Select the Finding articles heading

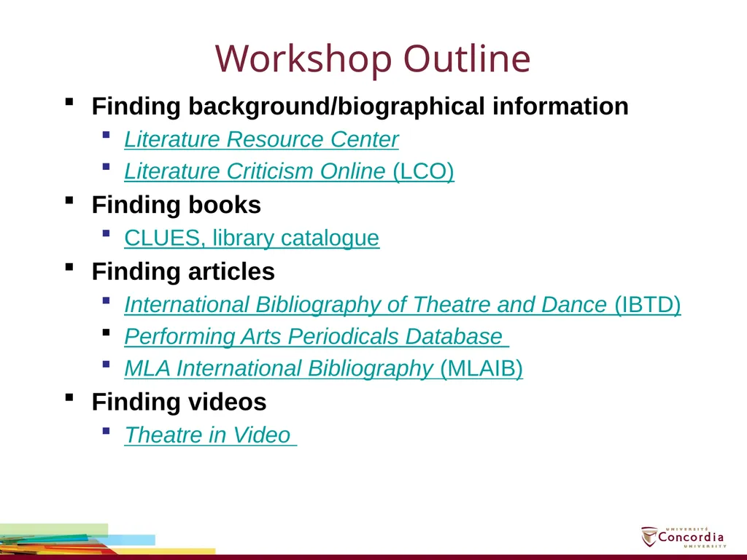183,271
